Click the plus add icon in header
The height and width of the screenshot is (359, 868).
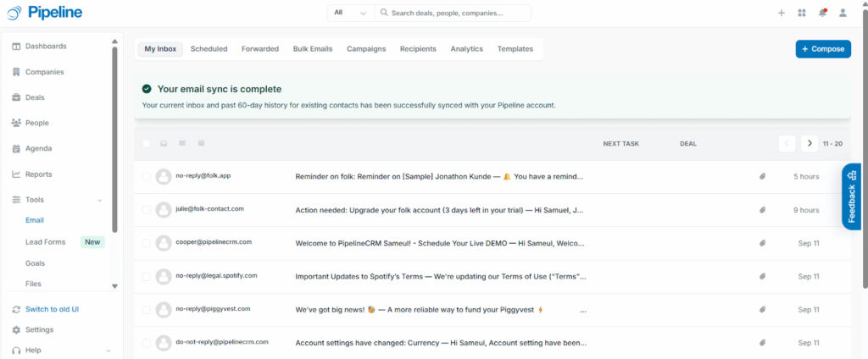tap(781, 13)
